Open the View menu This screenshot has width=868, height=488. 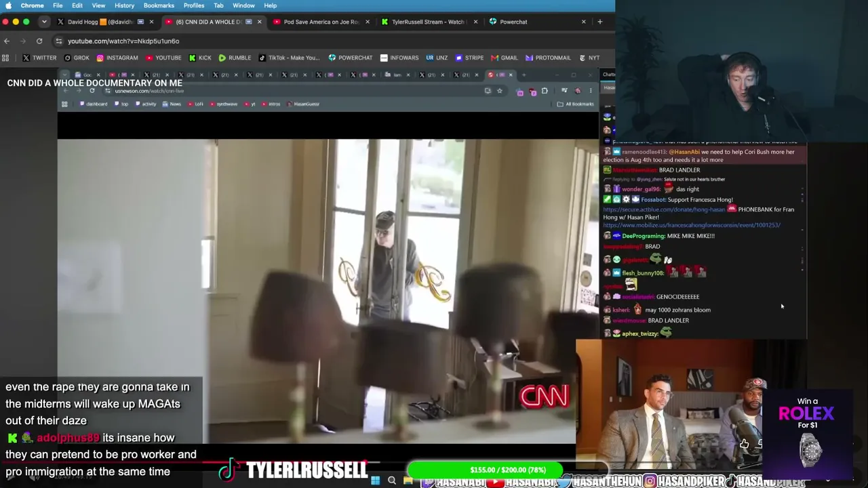click(98, 5)
